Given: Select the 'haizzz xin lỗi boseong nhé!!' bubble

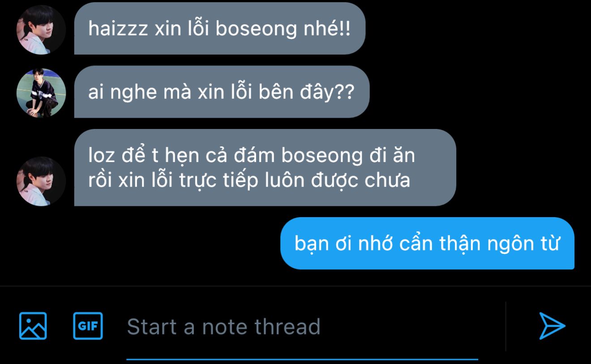Looking at the screenshot, I should [220, 29].
